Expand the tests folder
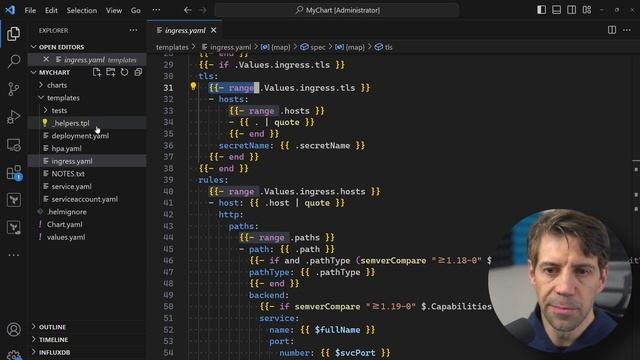This screenshot has width=640, height=360. click(x=59, y=110)
